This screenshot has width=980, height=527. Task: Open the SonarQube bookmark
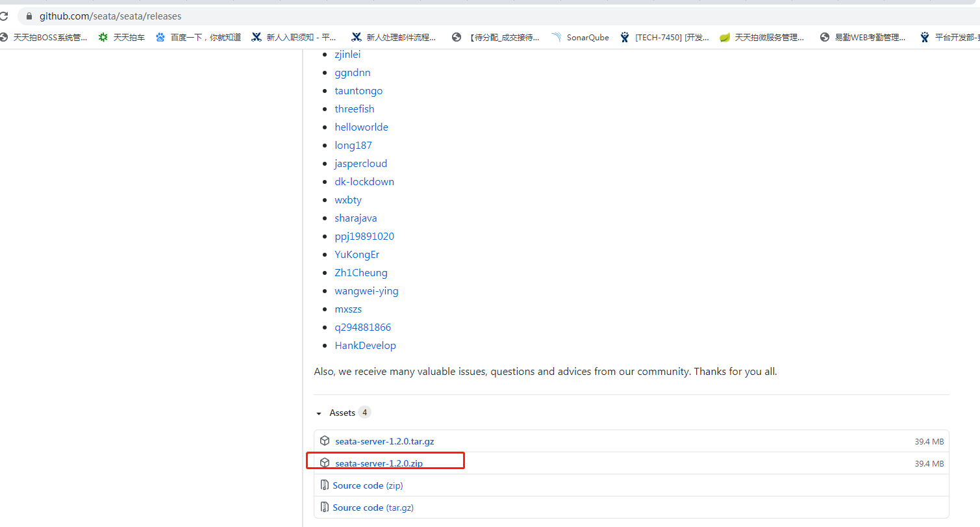(x=580, y=38)
